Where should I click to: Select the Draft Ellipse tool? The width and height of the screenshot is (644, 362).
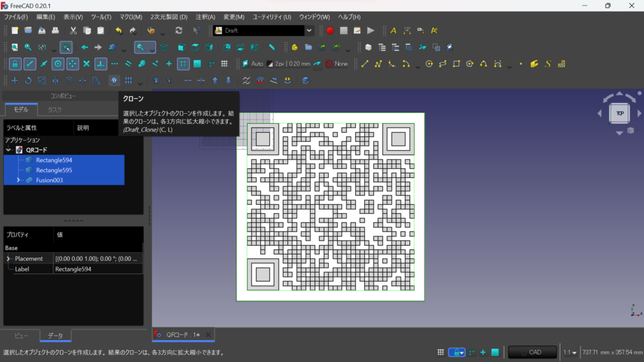click(x=443, y=63)
